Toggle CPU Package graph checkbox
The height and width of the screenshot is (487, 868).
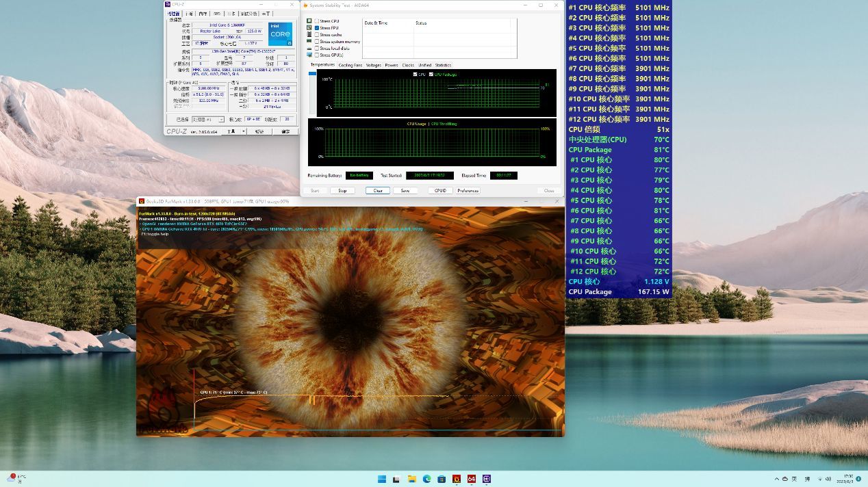pyautogui.click(x=431, y=74)
